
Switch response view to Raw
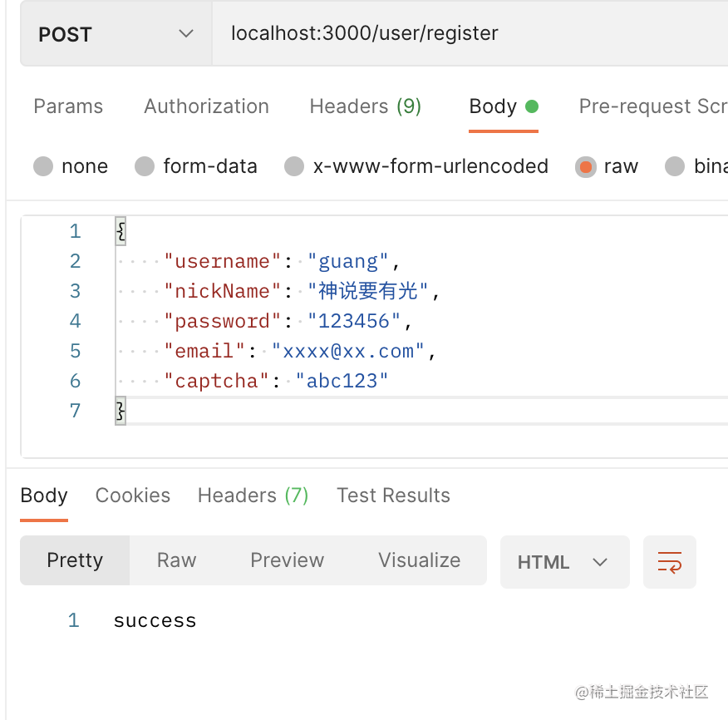[176, 560]
